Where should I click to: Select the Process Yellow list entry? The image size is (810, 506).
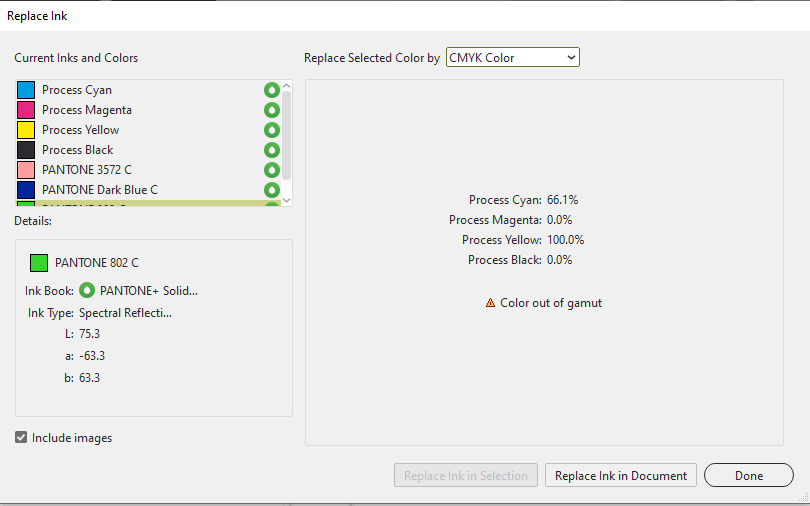pos(80,130)
